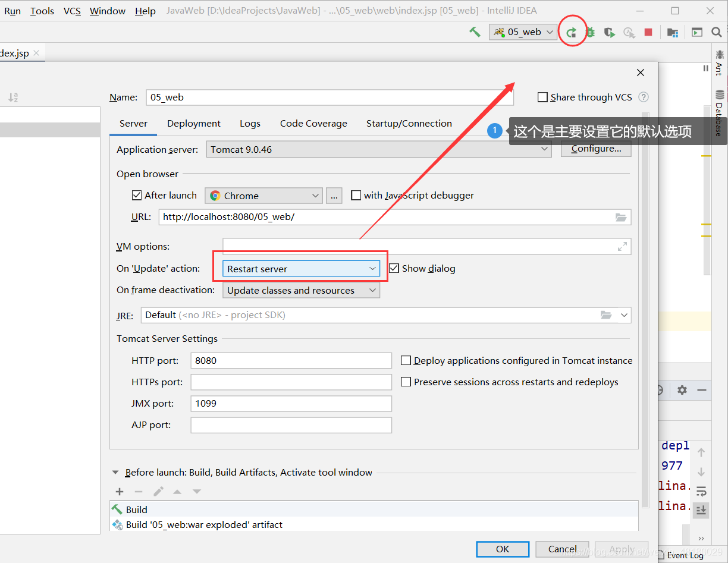Click the configuration Name field
728x563 pixels.
(x=330, y=97)
